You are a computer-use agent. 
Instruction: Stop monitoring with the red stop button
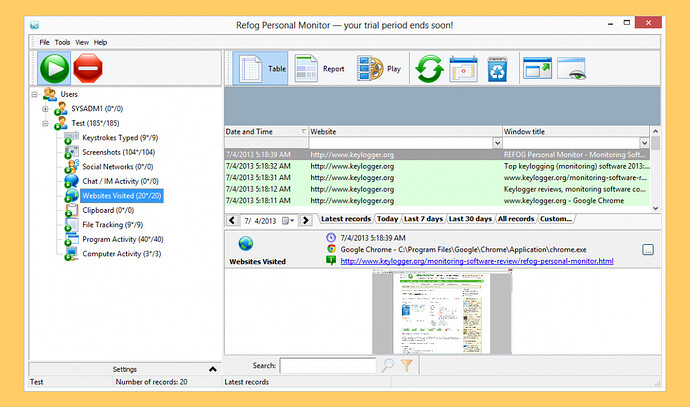(88, 68)
